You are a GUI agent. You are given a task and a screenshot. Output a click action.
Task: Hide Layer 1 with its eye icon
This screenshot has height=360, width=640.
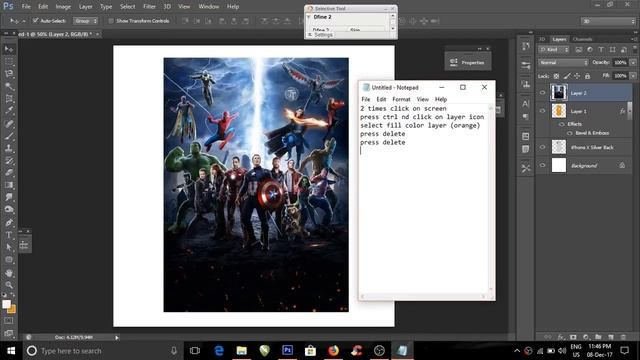pyautogui.click(x=542, y=111)
